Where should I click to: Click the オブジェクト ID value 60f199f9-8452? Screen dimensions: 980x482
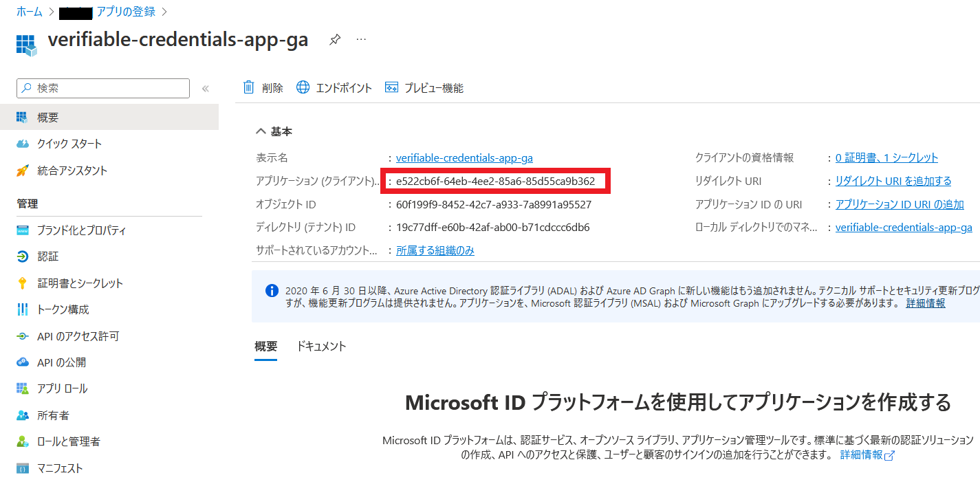494,204
